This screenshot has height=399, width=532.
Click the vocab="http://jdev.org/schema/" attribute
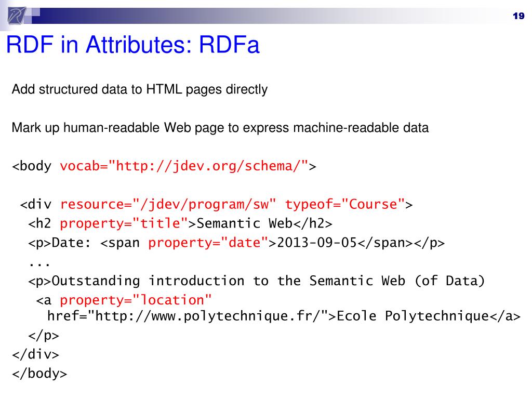[x=184, y=166]
